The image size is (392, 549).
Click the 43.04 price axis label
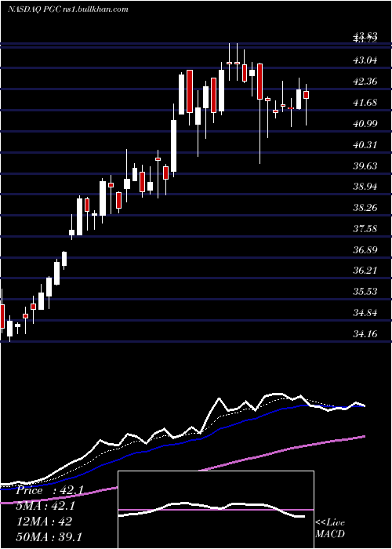pyautogui.click(x=365, y=60)
